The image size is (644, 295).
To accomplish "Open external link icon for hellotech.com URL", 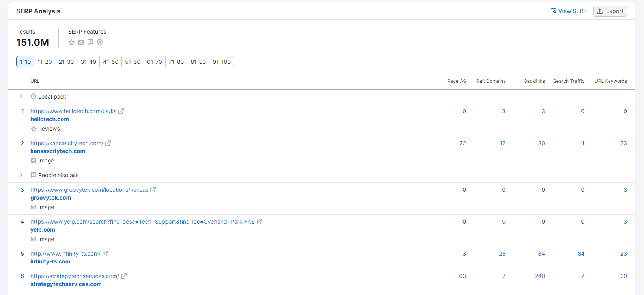I will 121,112.
